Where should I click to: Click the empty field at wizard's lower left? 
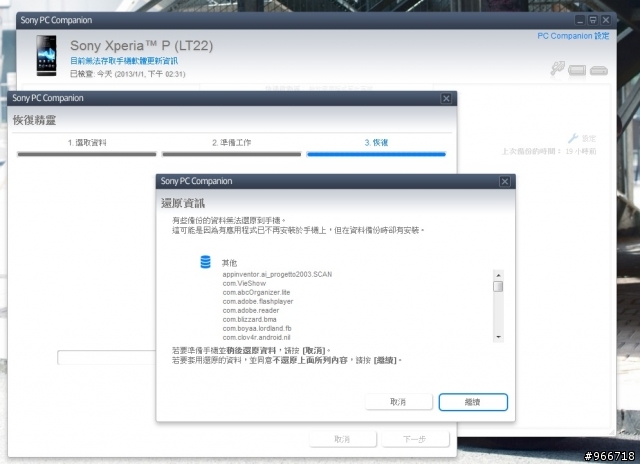(x=107, y=357)
